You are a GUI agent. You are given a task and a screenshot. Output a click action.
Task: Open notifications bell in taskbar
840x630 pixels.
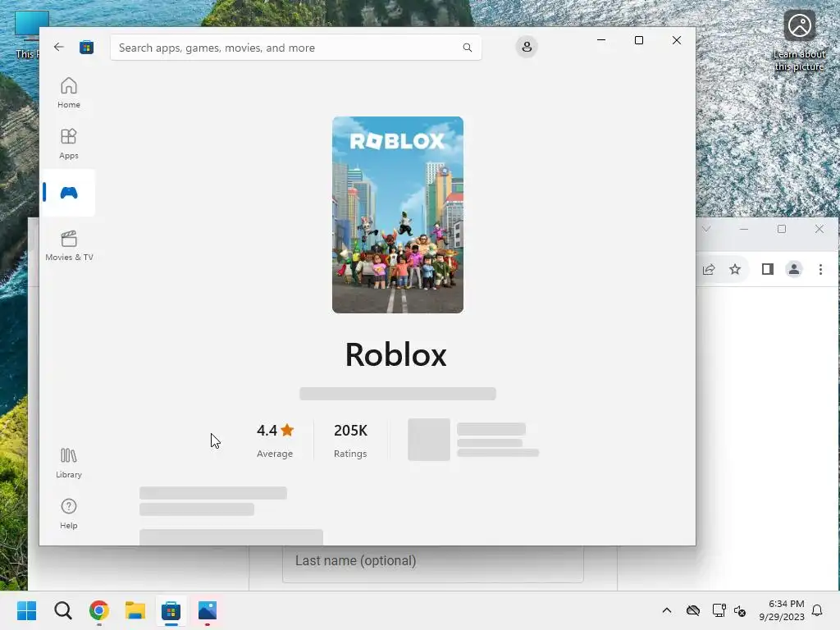817,610
